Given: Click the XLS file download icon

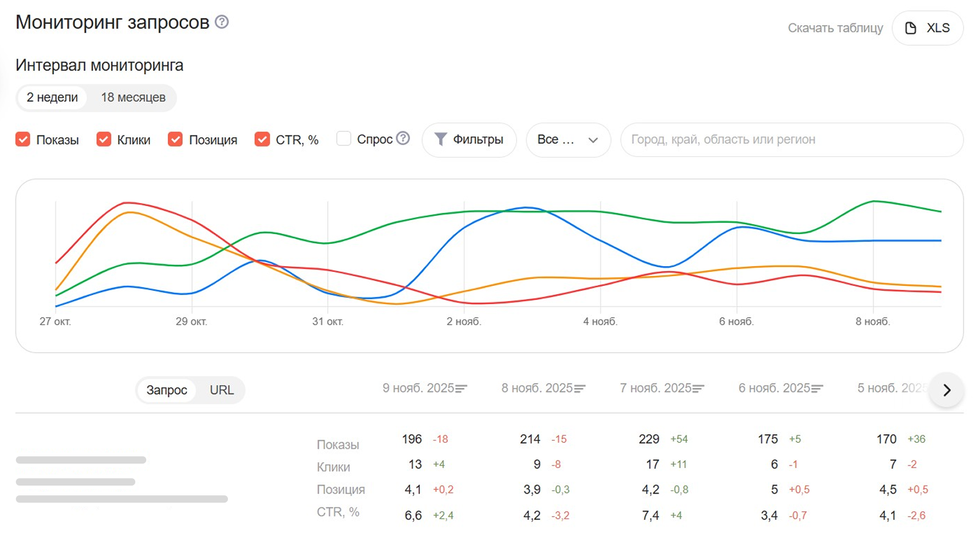Looking at the screenshot, I should click(911, 28).
